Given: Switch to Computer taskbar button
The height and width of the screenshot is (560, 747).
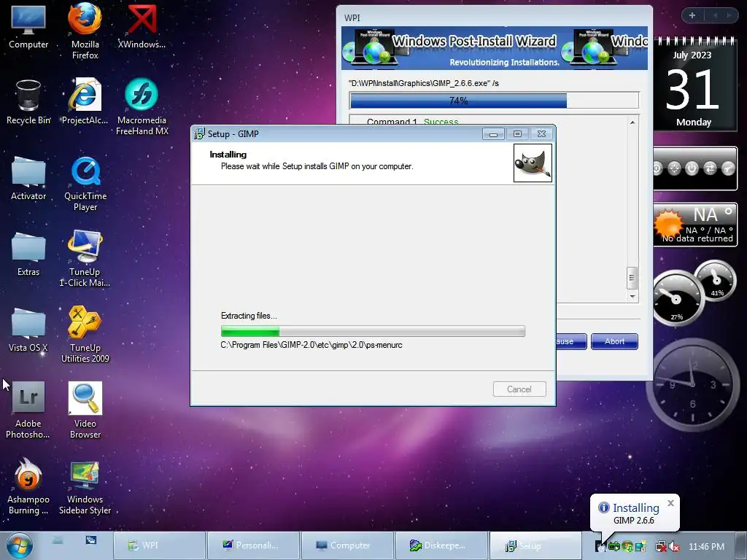Looking at the screenshot, I should 348,545.
